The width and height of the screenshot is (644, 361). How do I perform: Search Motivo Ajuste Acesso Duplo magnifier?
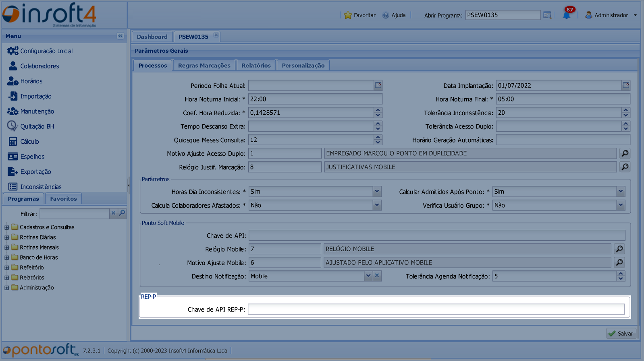click(625, 153)
